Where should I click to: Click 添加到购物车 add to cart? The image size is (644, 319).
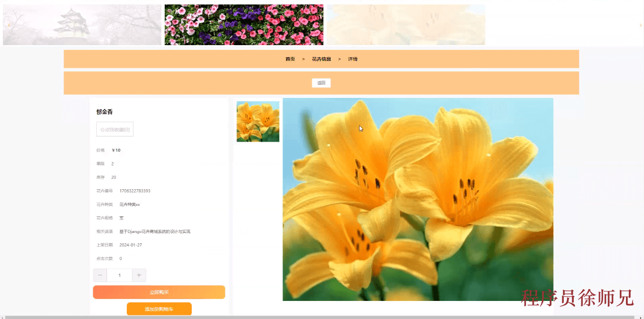[x=159, y=309]
